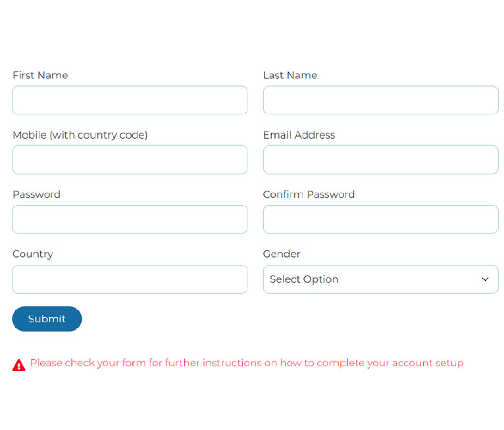Click the Last Name label
The width and height of the screenshot is (504, 430).
point(290,75)
